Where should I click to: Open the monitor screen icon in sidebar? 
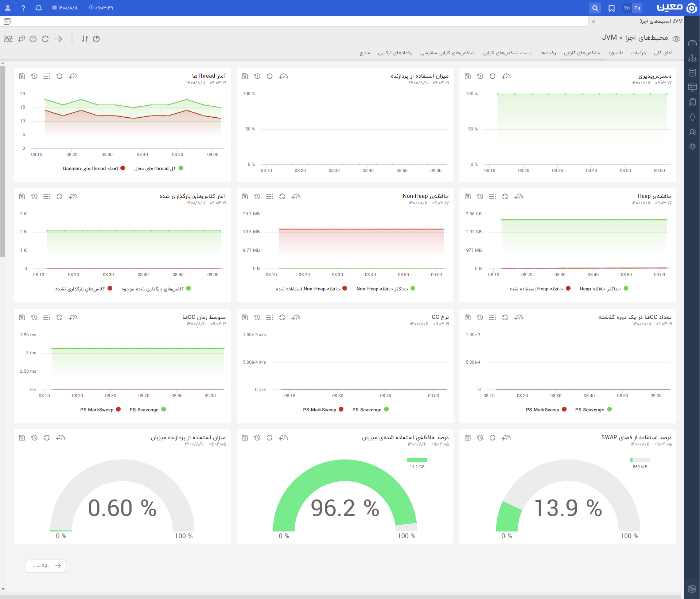pos(692,87)
